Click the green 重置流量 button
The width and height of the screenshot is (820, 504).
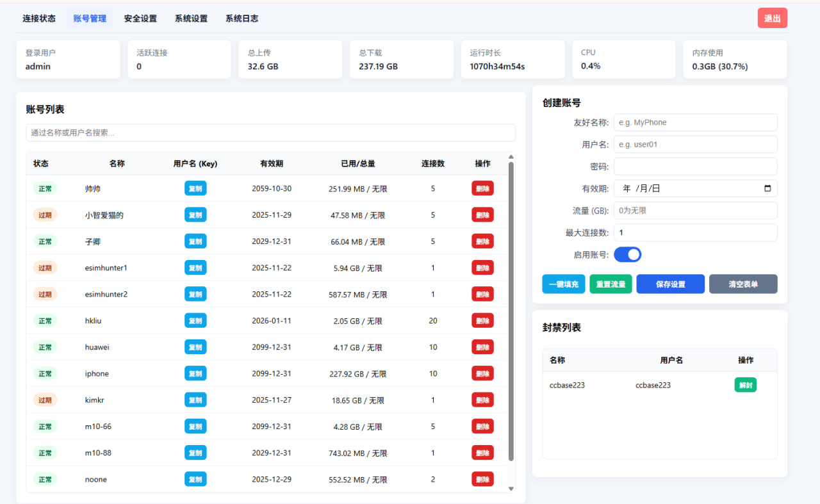click(x=611, y=284)
